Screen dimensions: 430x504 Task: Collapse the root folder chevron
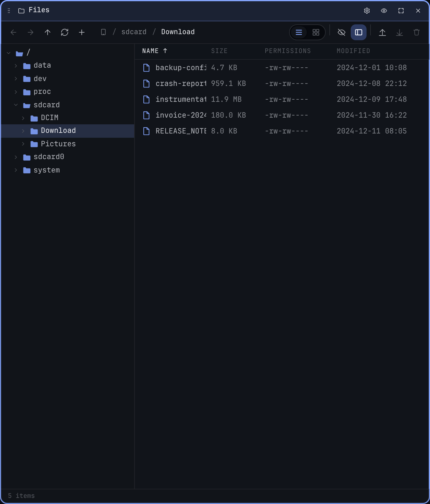(x=9, y=53)
